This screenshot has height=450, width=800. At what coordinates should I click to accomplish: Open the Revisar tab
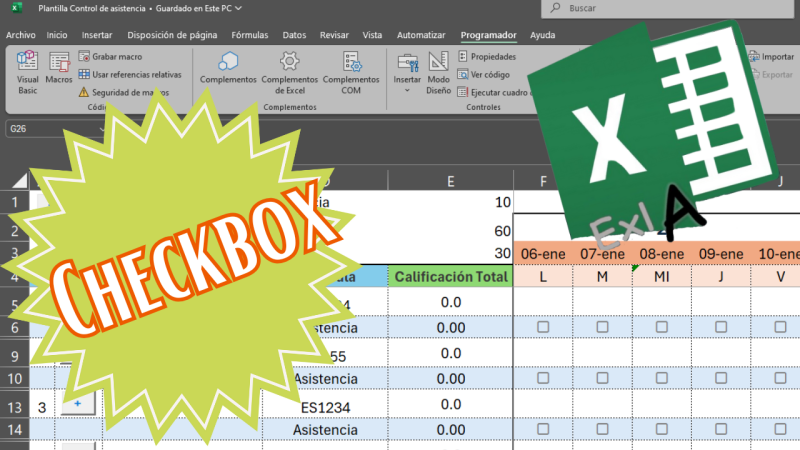(x=334, y=35)
